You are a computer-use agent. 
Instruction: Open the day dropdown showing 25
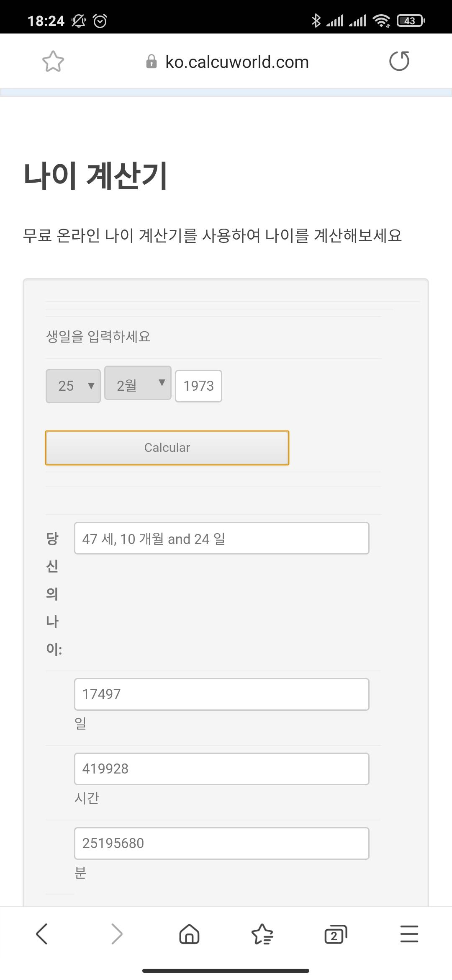coord(73,386)
